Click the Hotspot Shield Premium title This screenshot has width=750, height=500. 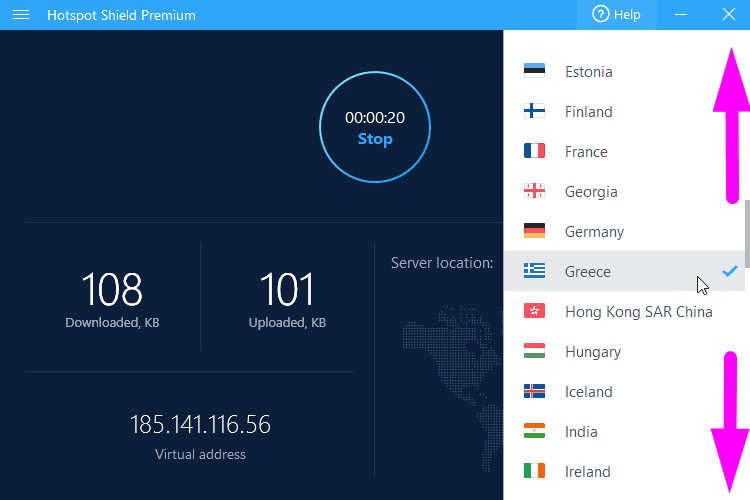pos(121,15)
